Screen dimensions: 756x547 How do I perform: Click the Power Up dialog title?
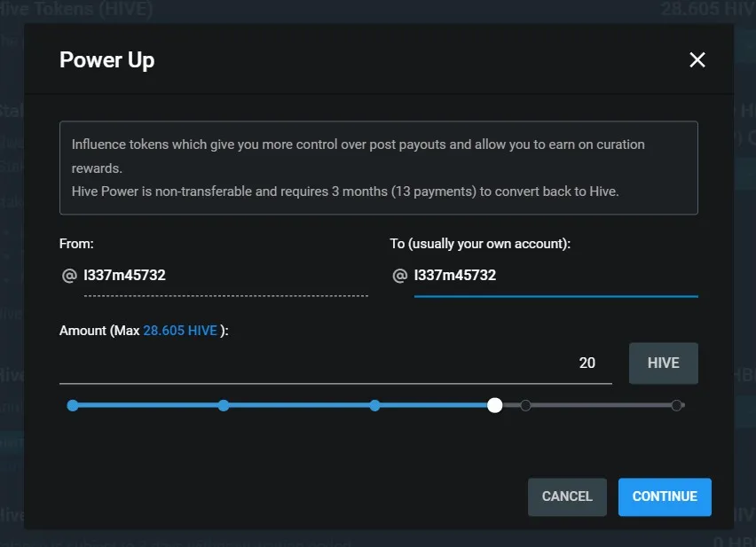tap(107, 60)
